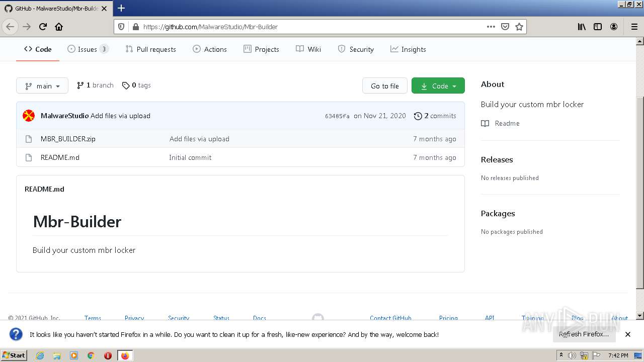Open the Pull requests tab

pyautogui.click(x=150, y=49)
